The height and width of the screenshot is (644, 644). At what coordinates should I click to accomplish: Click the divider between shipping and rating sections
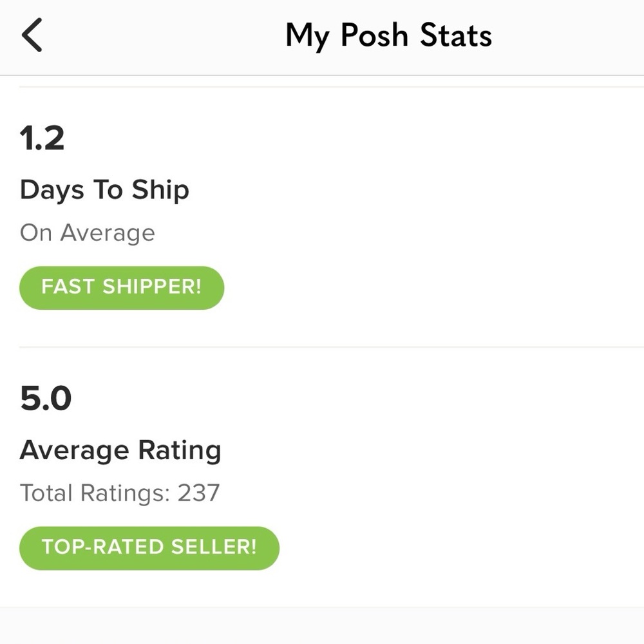[x=322, y=347]
